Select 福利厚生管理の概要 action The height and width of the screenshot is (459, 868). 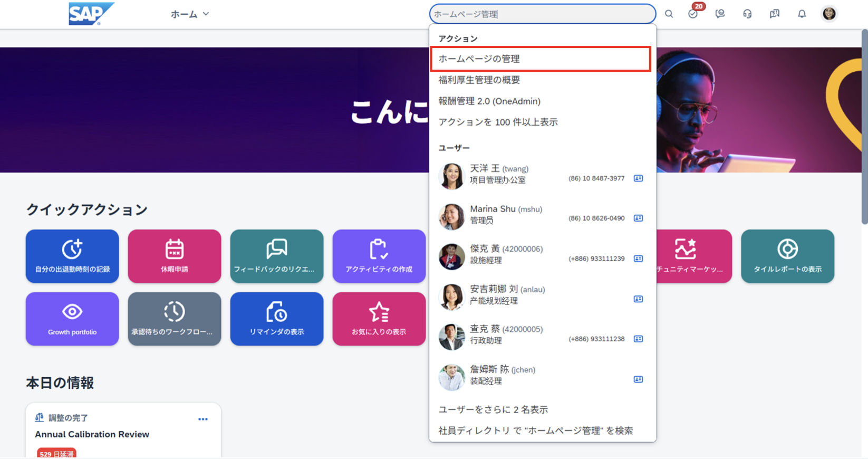tap(479, 80)
